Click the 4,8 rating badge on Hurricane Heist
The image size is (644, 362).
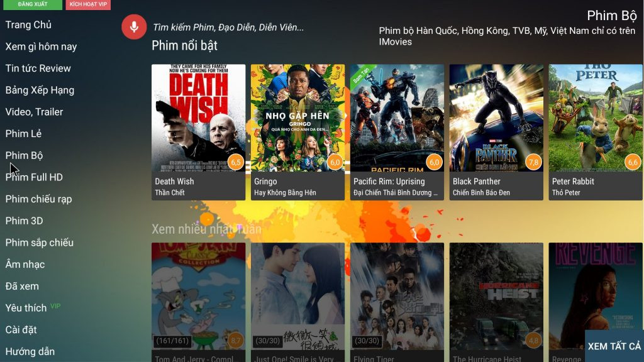coord(533,341)
